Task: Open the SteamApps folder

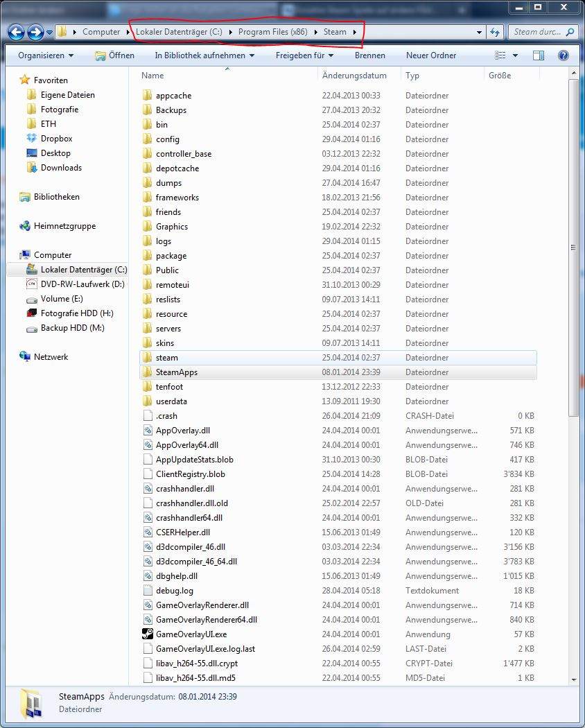Action: pos(175,372)
